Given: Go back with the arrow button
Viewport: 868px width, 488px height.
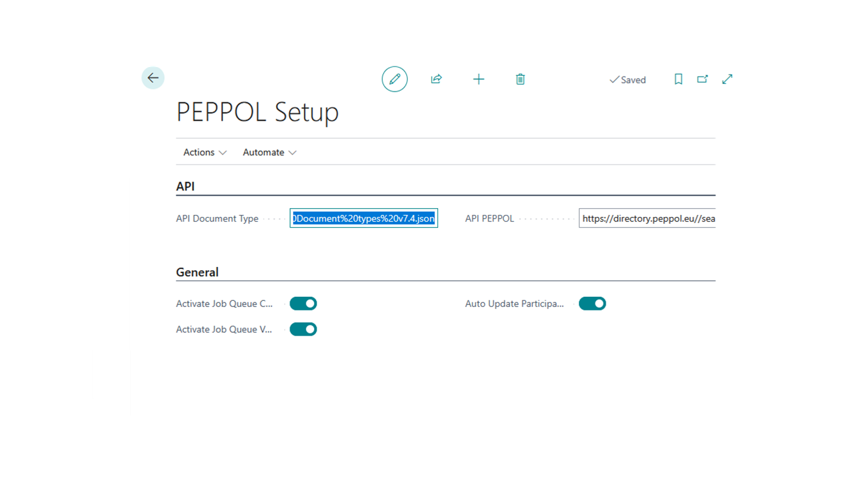Looking at the screenshot, I should tap(153, 78).
